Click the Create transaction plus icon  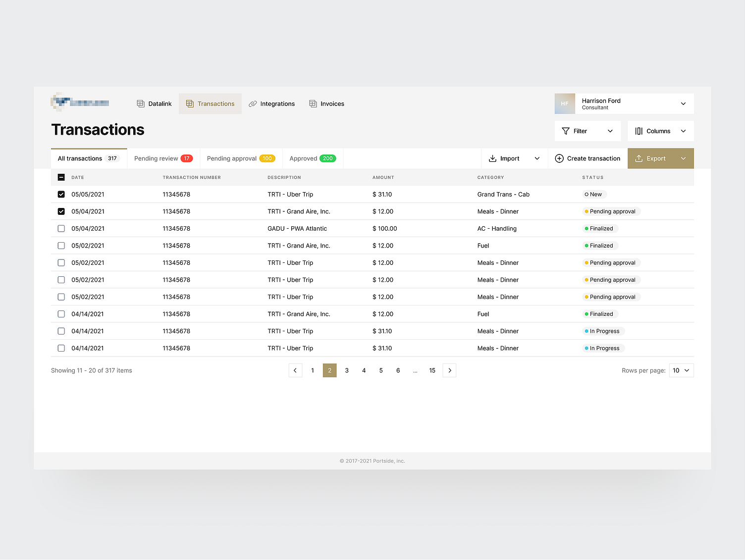tap(559, 158)
